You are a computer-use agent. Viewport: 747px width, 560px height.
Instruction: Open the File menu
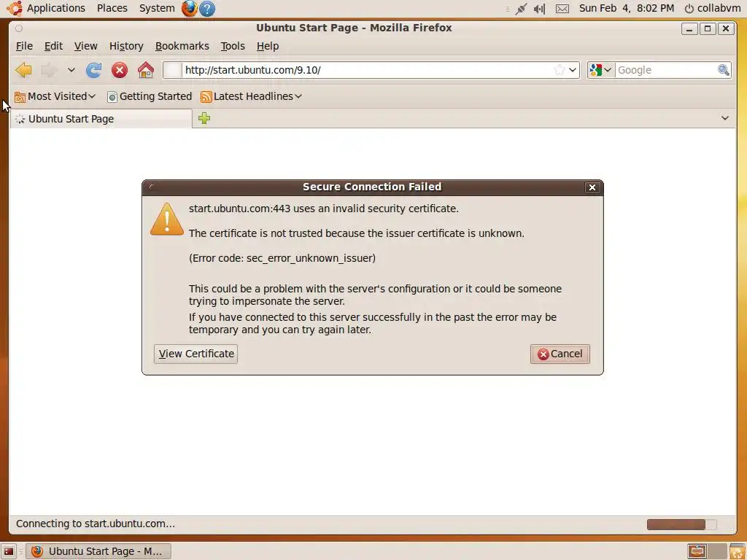tap(24, 46)
